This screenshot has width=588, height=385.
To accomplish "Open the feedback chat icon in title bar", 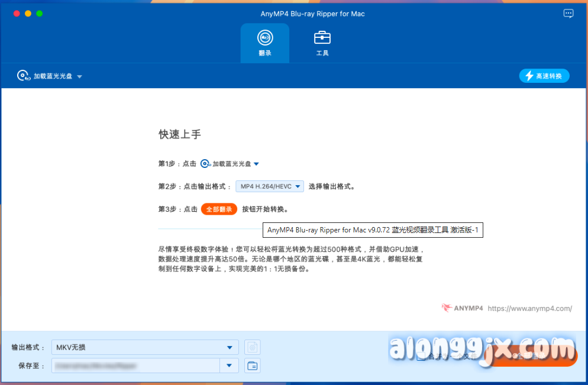I will pyautogui.click(x=568, y=14).
